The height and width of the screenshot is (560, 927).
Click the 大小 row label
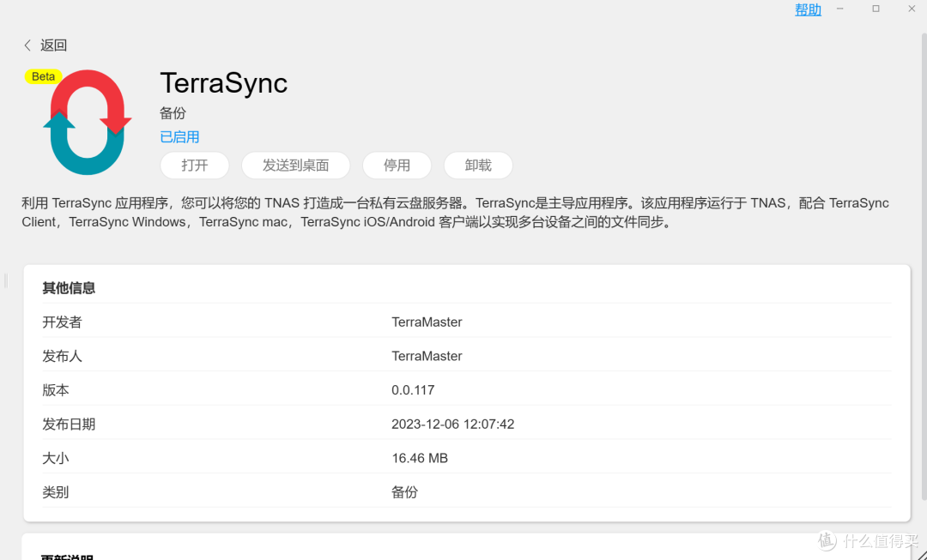coord(56,459)
